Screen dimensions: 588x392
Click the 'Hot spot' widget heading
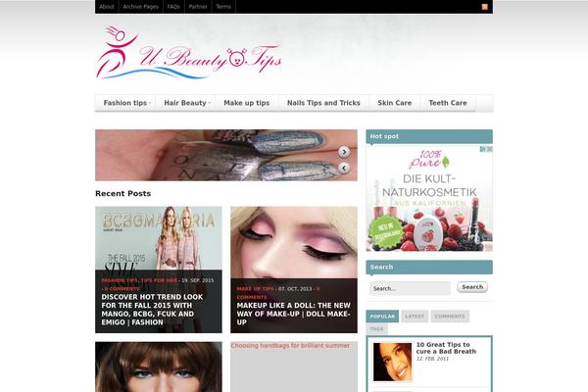click(429, 136)
